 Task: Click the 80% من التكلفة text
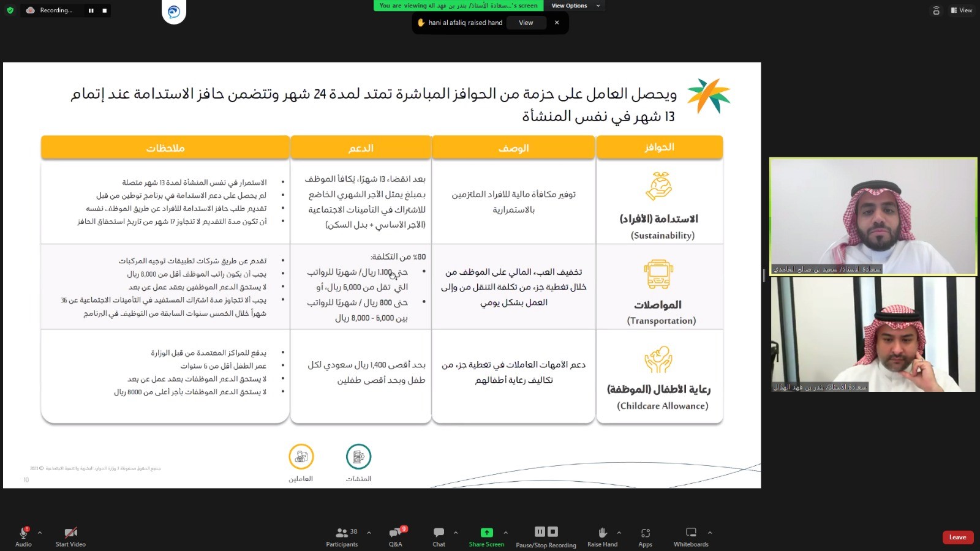point(398,257)
